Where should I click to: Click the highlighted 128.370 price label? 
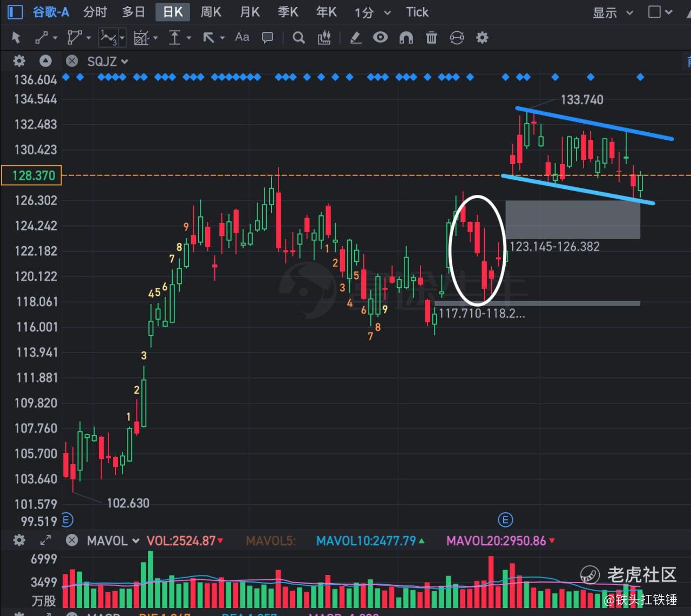pyautogui.click(x=31, y=175)
